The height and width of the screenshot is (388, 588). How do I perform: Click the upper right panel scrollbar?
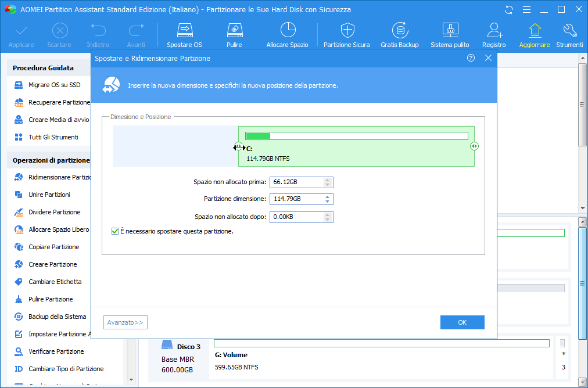pos(582,105)
